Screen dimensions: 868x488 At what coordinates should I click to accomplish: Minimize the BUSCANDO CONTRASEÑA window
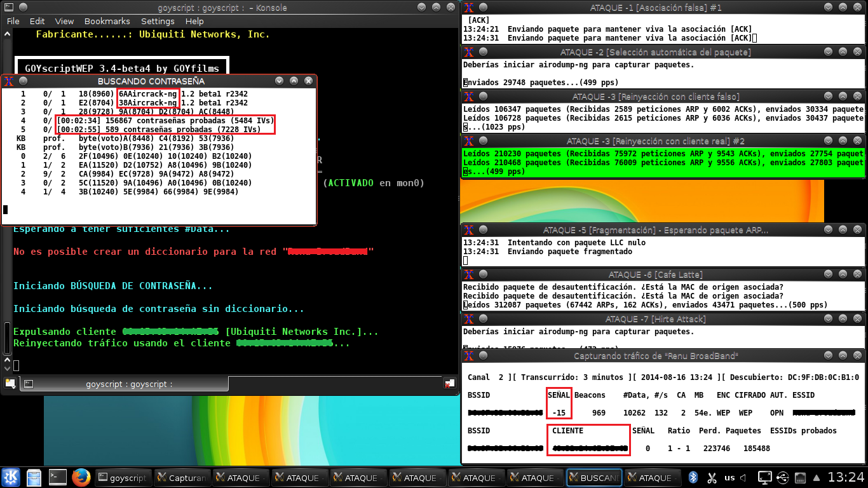click(x=279, y=81)
